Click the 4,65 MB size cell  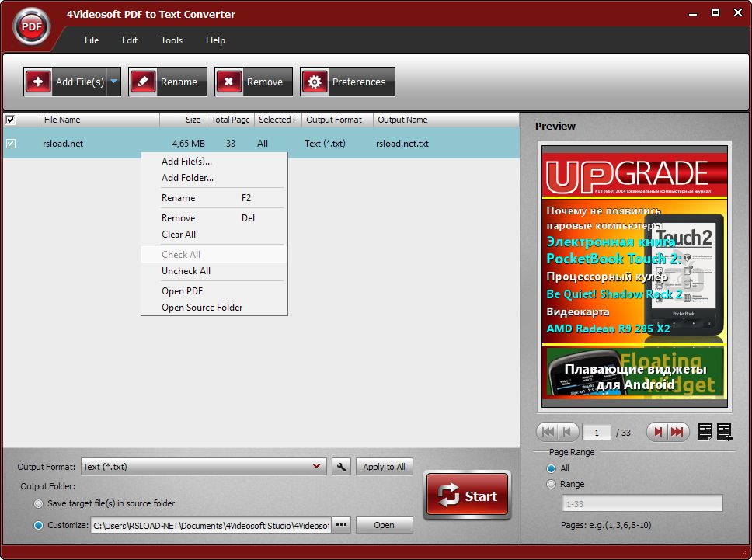[189, 144]
